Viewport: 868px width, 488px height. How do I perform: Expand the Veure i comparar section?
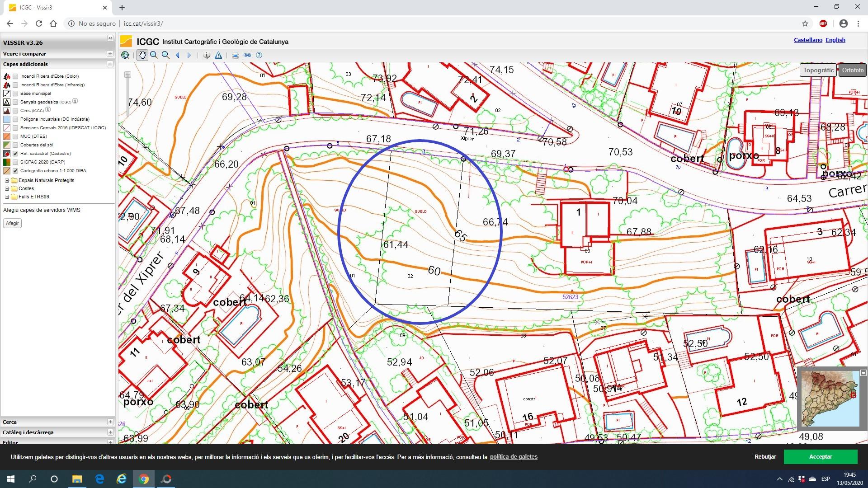coord(110,54)
